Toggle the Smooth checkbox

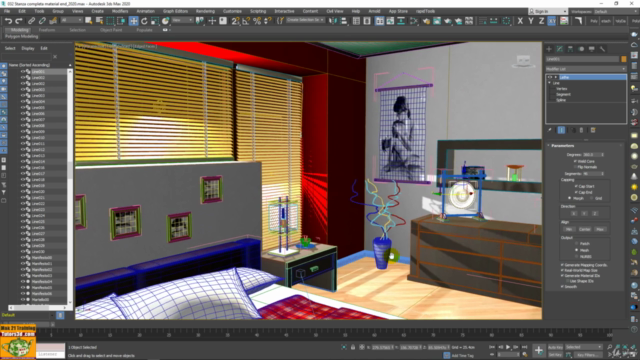click(x=562, y=287)
